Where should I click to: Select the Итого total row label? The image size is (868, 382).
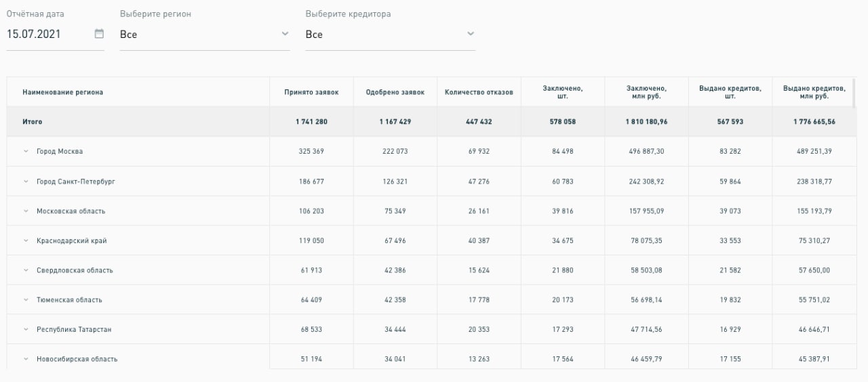coord(33,122)
